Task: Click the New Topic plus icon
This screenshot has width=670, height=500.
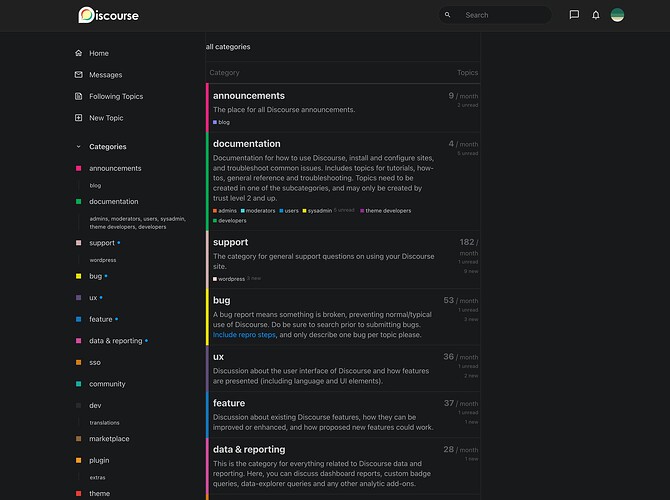Action: (x=79, y=118)
